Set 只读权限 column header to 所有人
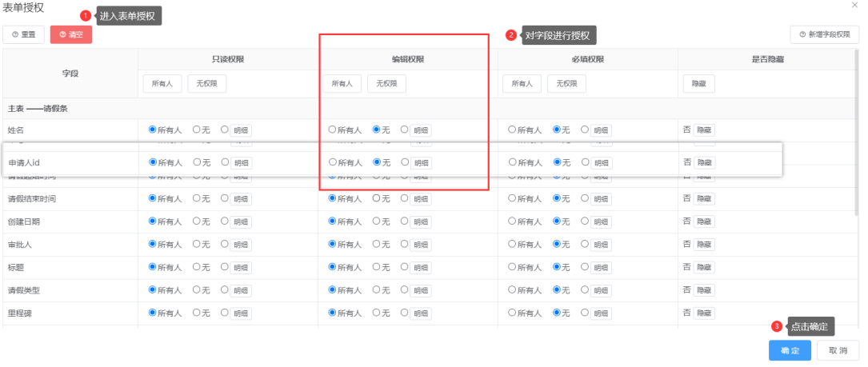The height and width of the screenshot is (367, 868). pyautogui.click(x=162, y=84)
